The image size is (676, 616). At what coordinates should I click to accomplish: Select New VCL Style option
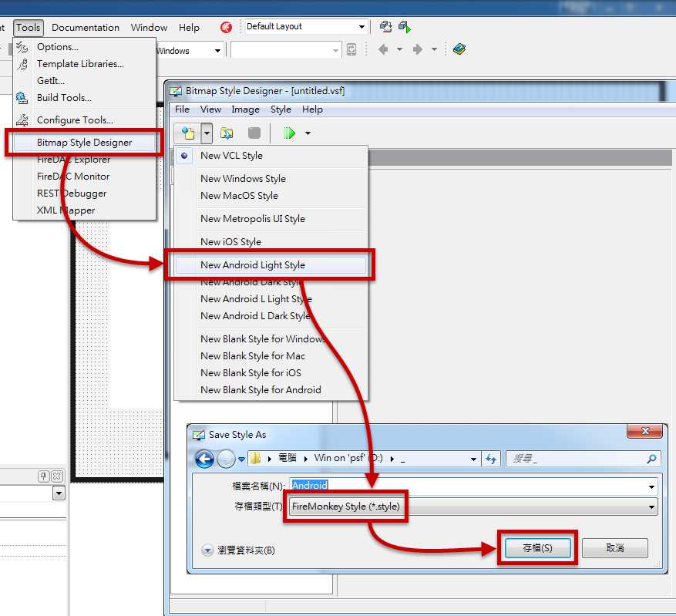point(271,156)
